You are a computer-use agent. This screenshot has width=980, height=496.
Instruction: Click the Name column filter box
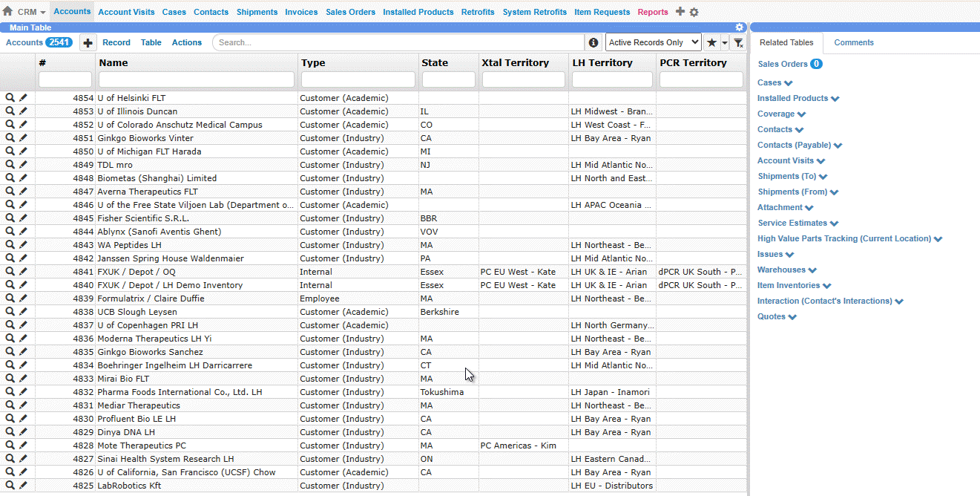coord(197,79)
